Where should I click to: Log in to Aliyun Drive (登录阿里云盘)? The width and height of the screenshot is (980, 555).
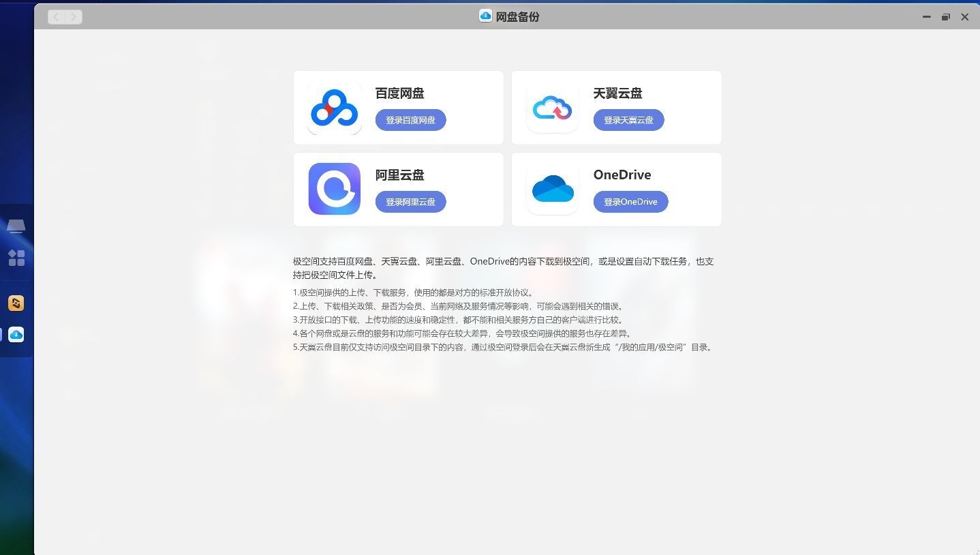[x=410, y=202]
